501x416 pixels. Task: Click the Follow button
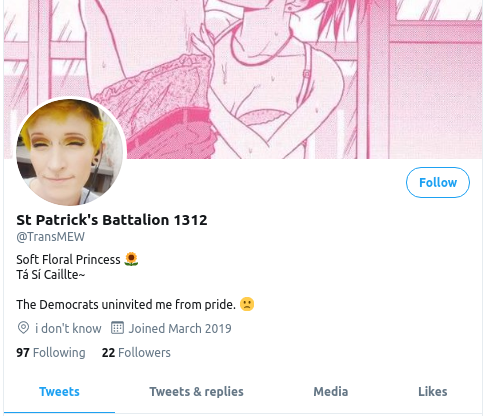tap(438, 182)
